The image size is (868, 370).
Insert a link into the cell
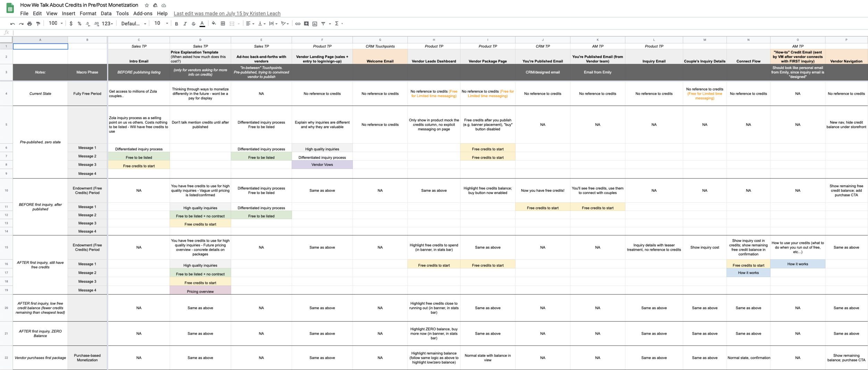tap(297, 24)
